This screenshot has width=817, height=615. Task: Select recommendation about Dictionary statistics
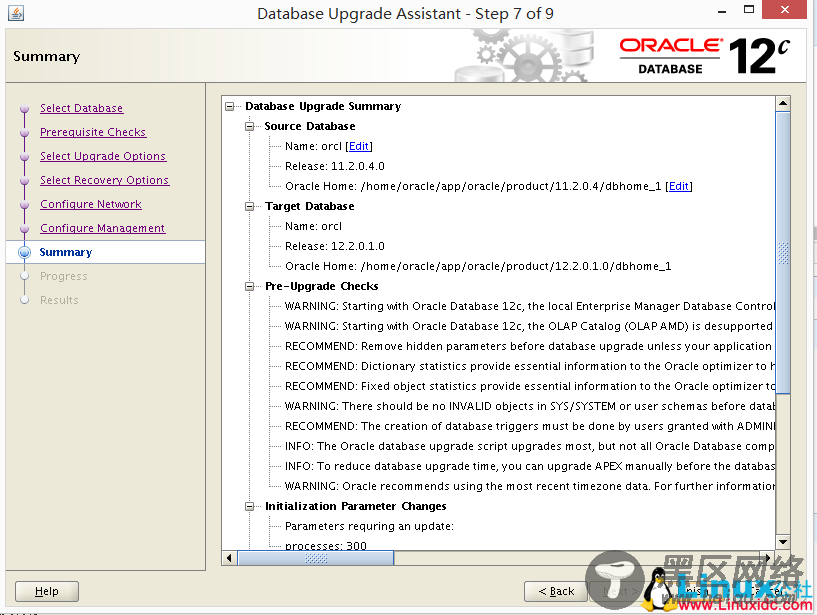pyautogui.click(x=529, y=366)
